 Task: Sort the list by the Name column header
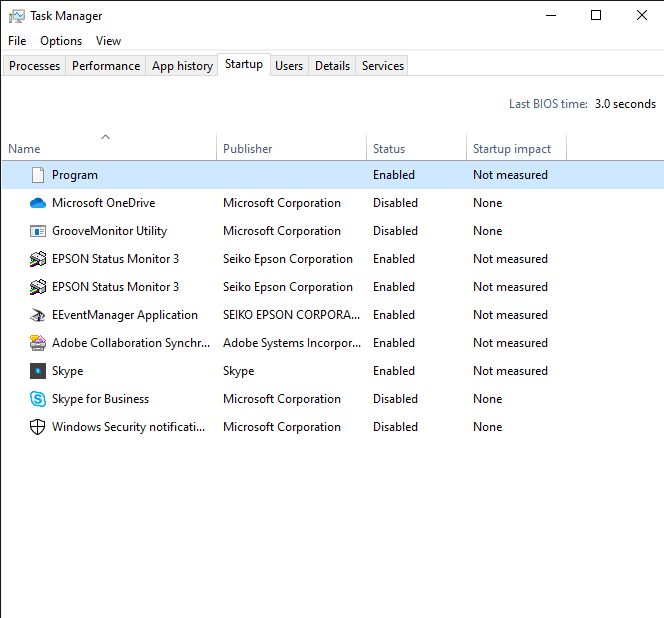click(x=24, y=149)
